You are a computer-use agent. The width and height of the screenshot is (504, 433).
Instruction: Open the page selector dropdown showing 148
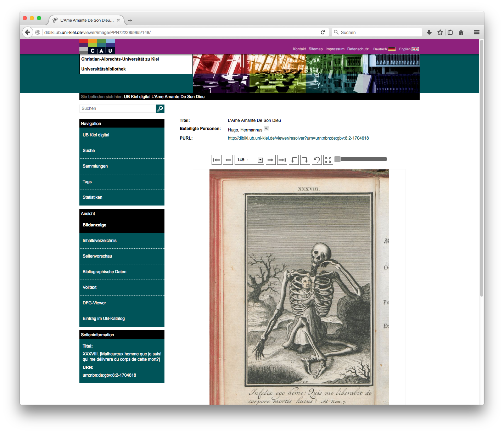249,160
